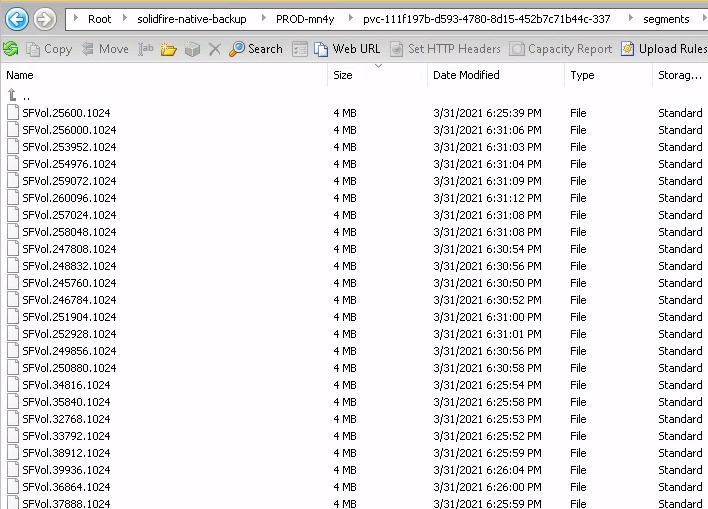The height and width of the screenshot is (509, 708).
Task: Select file SFVol.251904.1024
Action: [69, 317]
